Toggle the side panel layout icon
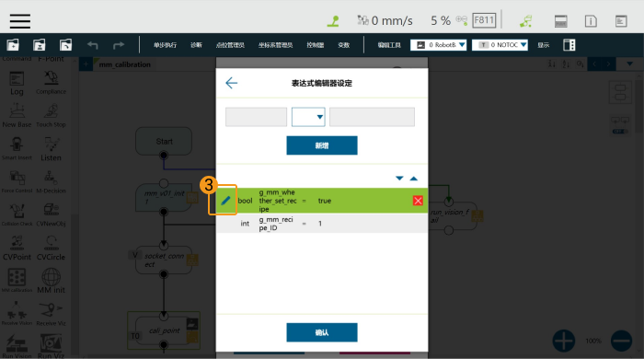644x359 pixels. [x=569, y=45]
